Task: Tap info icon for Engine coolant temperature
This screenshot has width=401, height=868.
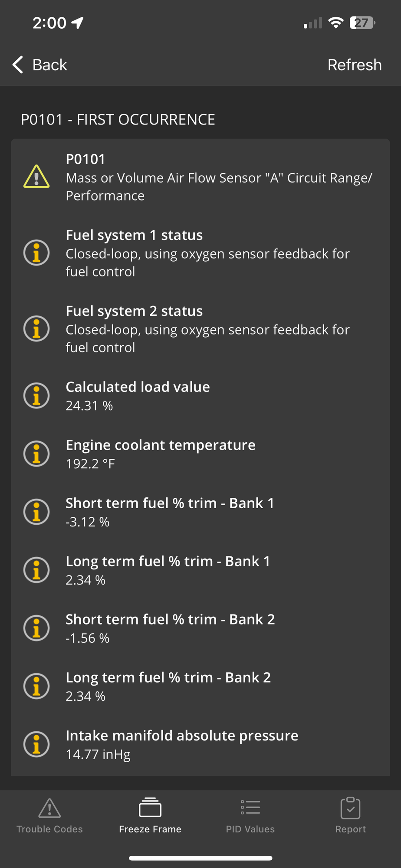Action: tap(36, 454)
